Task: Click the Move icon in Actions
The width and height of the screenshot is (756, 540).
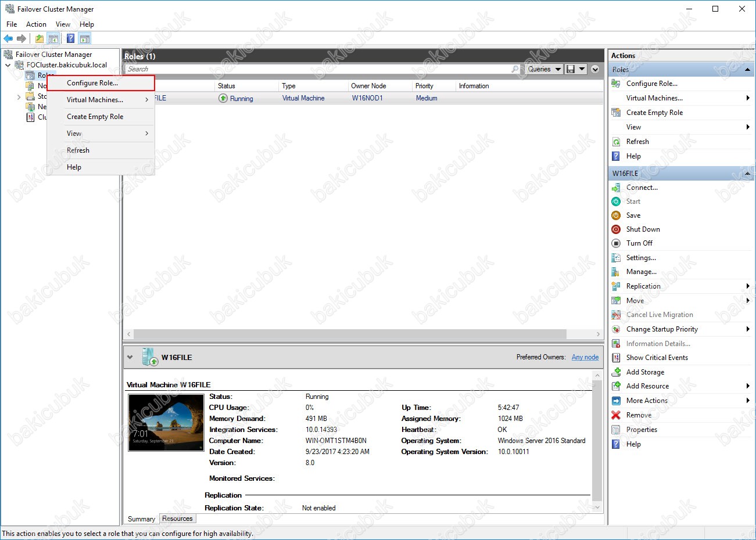Action: point(616,301)
